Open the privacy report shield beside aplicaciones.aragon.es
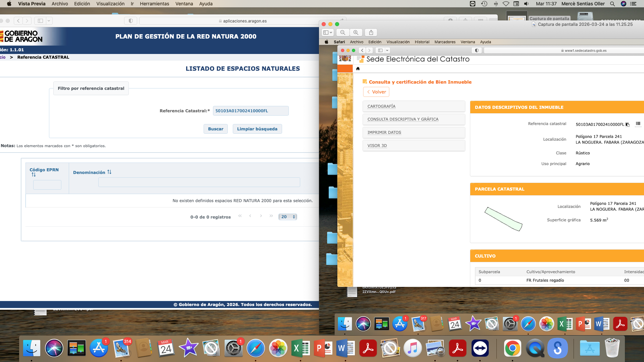Screen dimensions: 644x362 pyautogui.click(x=130, y=21)
